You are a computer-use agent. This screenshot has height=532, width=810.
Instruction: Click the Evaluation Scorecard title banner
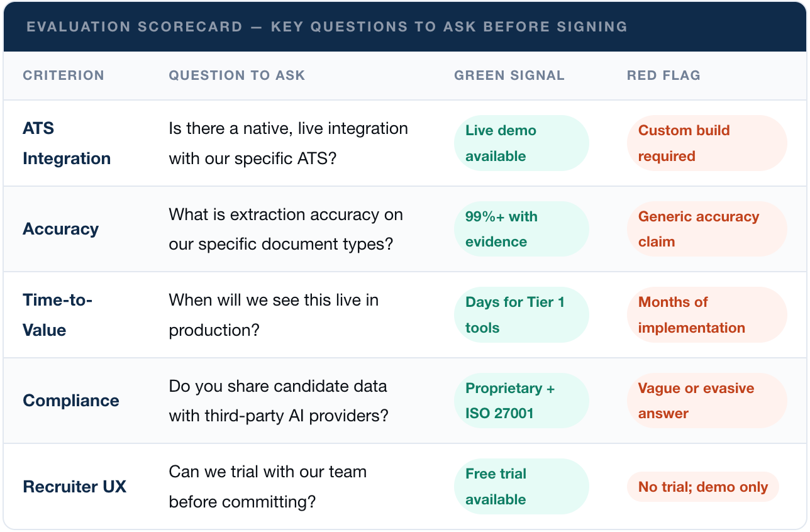coord(326,27)
